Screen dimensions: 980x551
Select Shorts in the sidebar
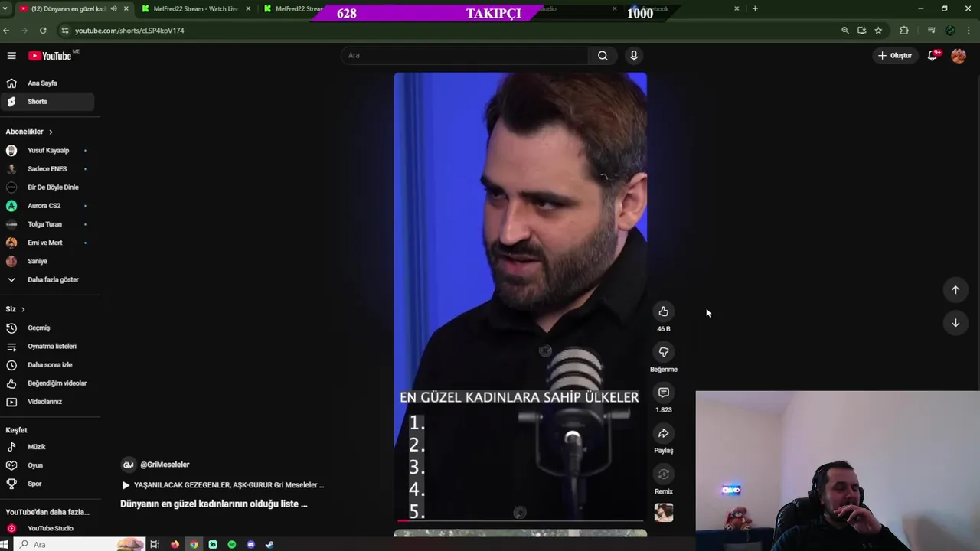47,102
